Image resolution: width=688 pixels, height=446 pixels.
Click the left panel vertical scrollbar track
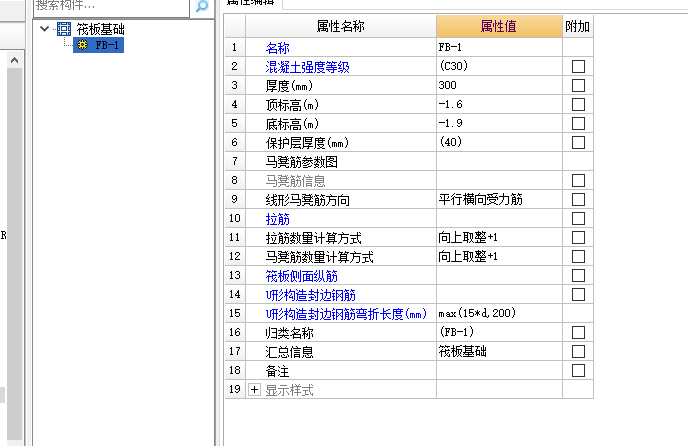(x=14, y=254)
